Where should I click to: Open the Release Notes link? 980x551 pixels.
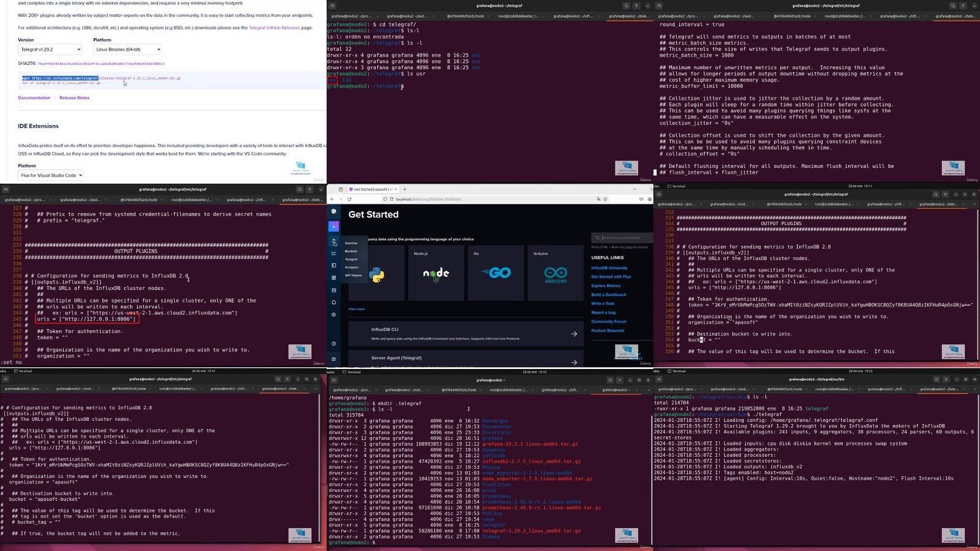[74, 97]
